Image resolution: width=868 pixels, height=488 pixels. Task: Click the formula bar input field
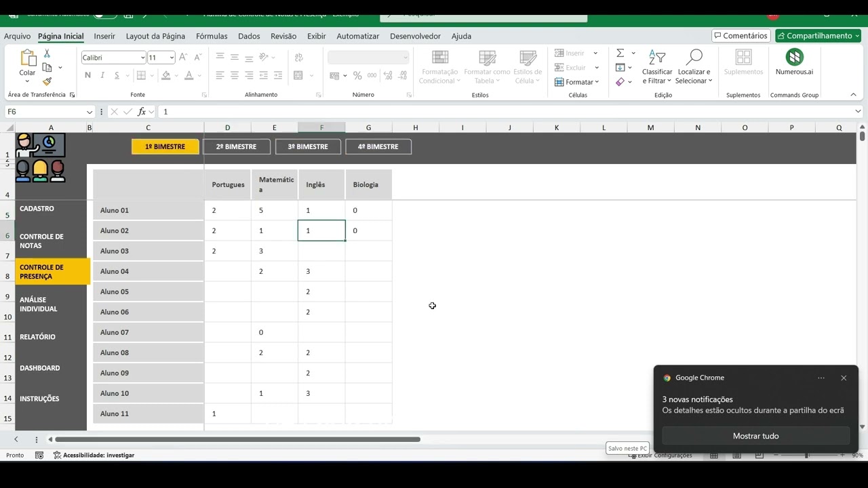click(x=505, y=112)
